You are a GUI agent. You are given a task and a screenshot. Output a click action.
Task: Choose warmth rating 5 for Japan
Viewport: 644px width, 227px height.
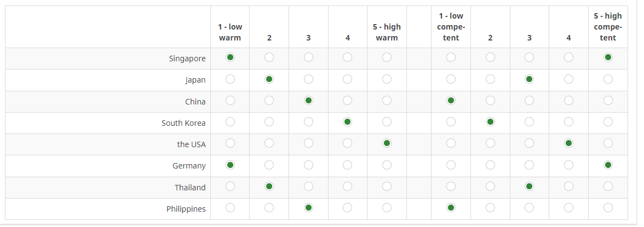coord(387,79)
